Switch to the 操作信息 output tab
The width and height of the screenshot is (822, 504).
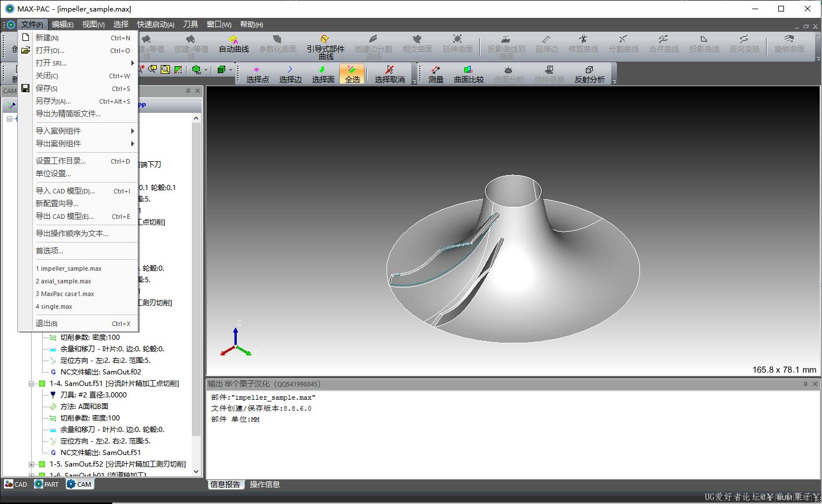(x=264, y=484)
